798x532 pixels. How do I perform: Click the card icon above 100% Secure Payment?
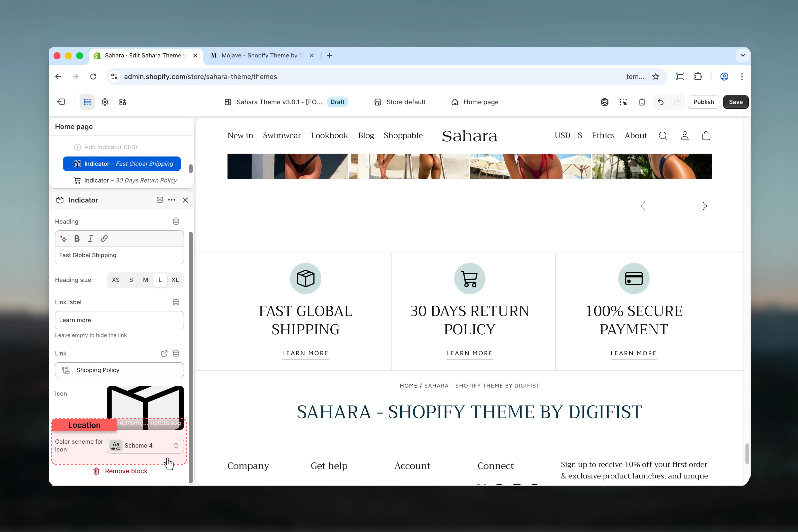pos(634,279)
